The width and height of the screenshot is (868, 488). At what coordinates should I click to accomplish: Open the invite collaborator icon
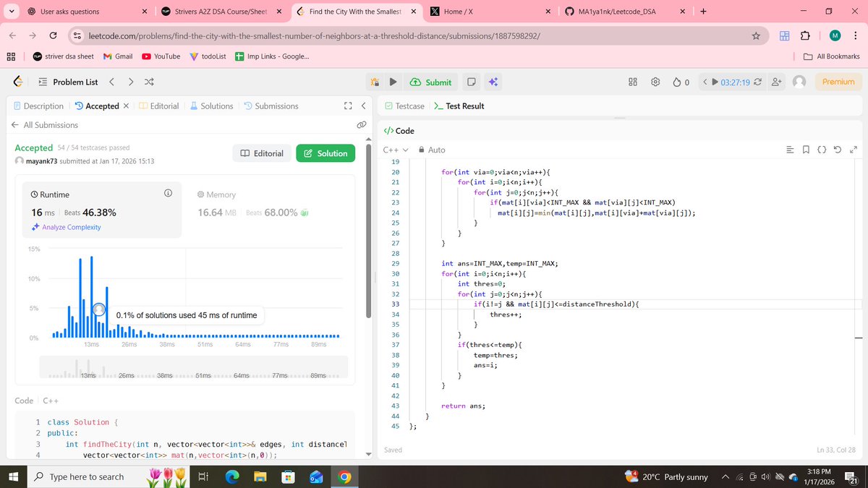tap(778, 82)
